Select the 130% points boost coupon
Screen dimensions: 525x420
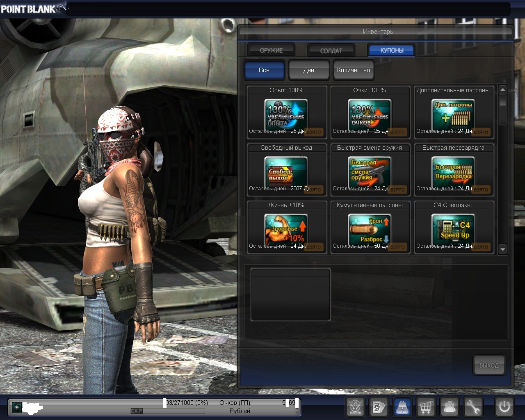click(370, 113)
